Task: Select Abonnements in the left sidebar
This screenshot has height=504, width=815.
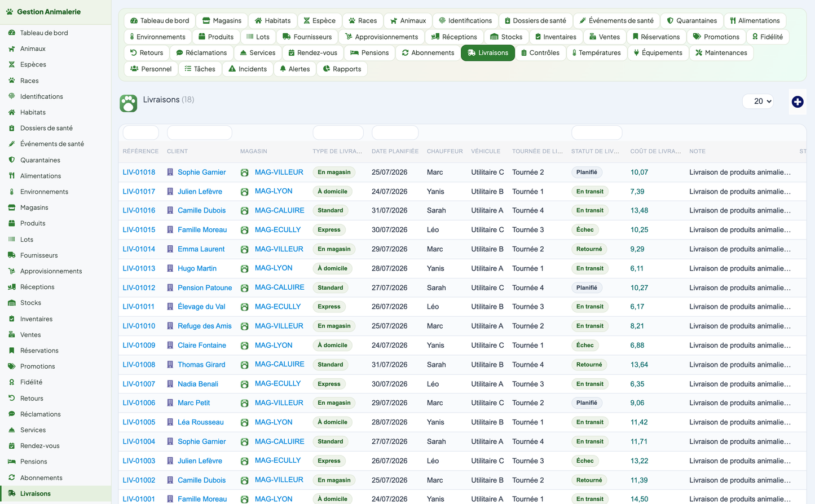Action: (41, 478)
